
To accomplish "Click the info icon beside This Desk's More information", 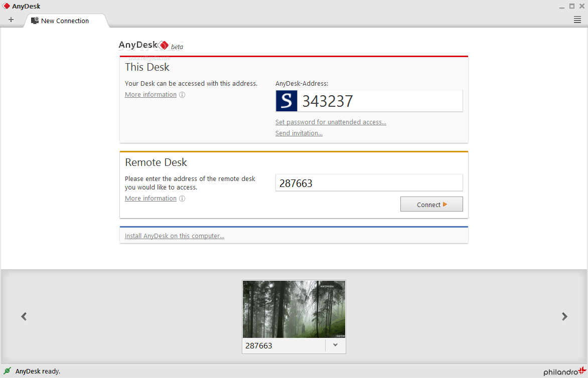I will pyautogui.click(x=182, y=94).
